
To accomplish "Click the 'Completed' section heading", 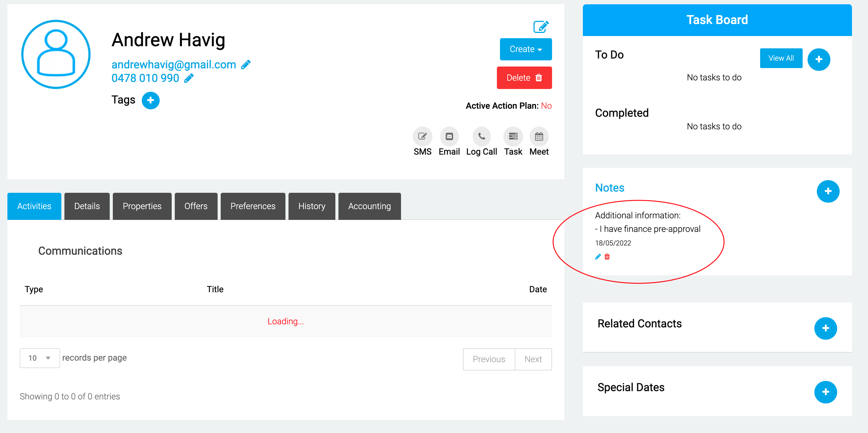I will click(x=621, y=113).
